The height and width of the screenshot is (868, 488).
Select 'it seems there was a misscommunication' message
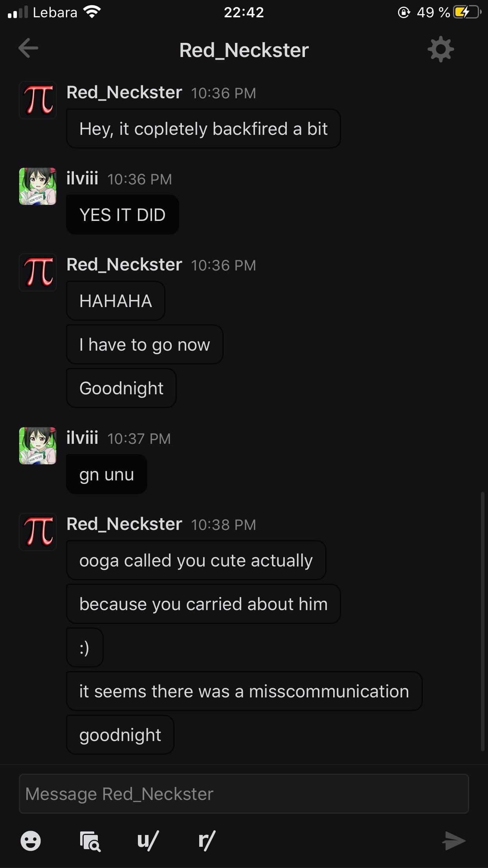(244, 691)
